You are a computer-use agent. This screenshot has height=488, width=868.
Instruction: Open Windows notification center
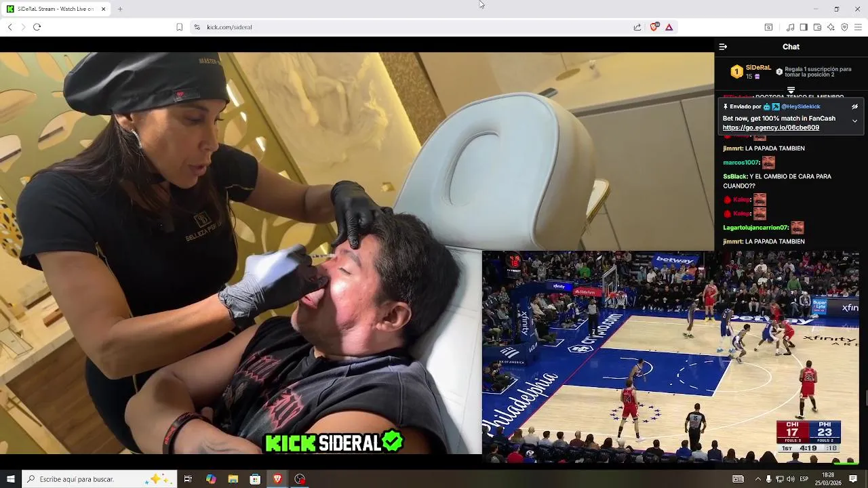point(853,479)
